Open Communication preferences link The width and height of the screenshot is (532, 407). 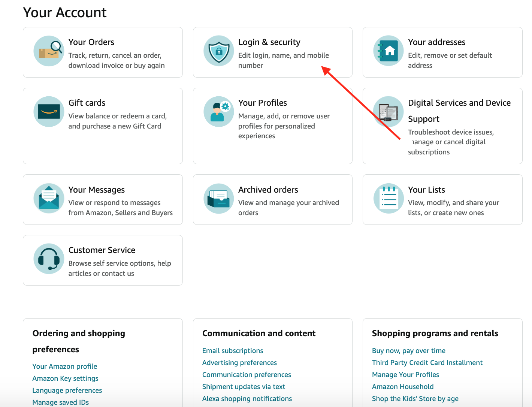point(247,375)
